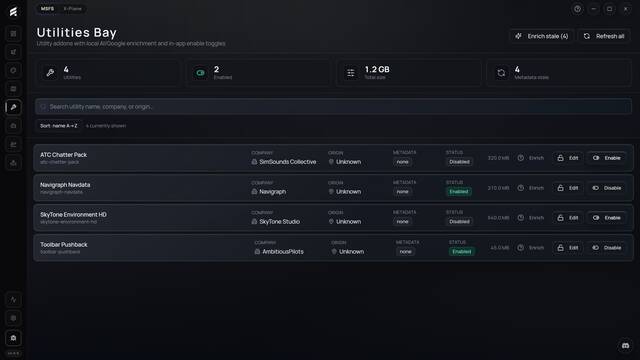Switch to the MSFS simulator tab
This screenshot has width=640, height=360.
coord(47,9)
